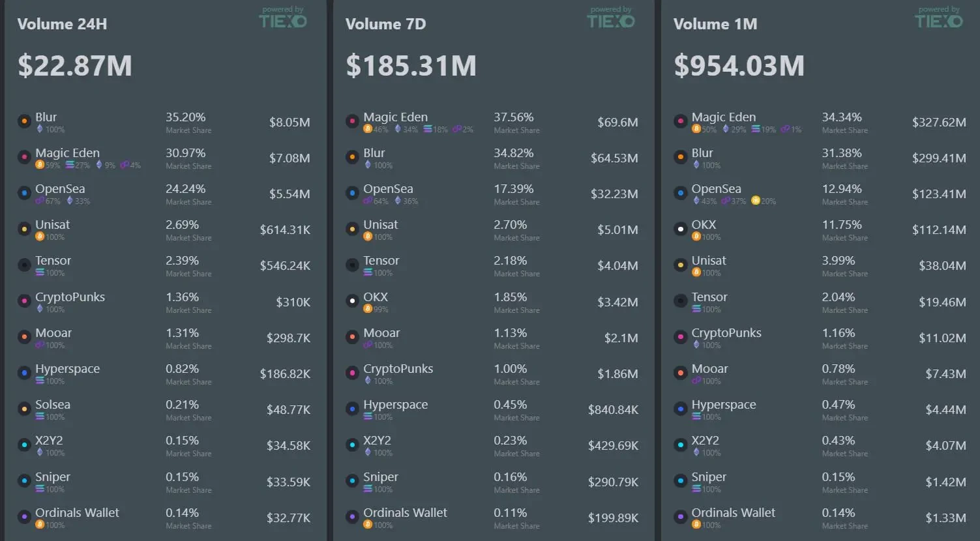Open the TIEXO logo in Volume 24H panel

point(283,20)
